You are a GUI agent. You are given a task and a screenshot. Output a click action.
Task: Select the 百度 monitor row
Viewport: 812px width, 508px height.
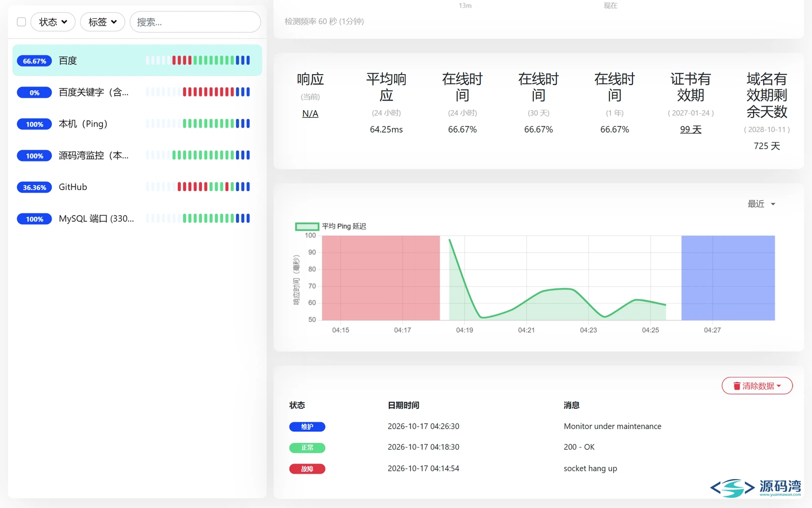tap(137, 60)
